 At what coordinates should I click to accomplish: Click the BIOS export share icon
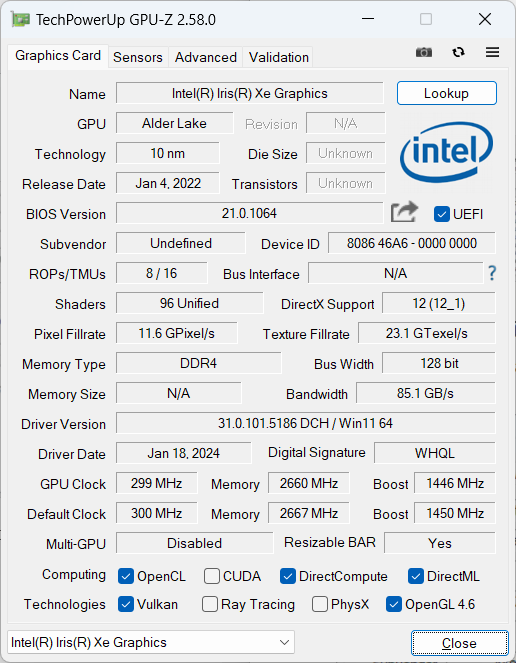404,212
